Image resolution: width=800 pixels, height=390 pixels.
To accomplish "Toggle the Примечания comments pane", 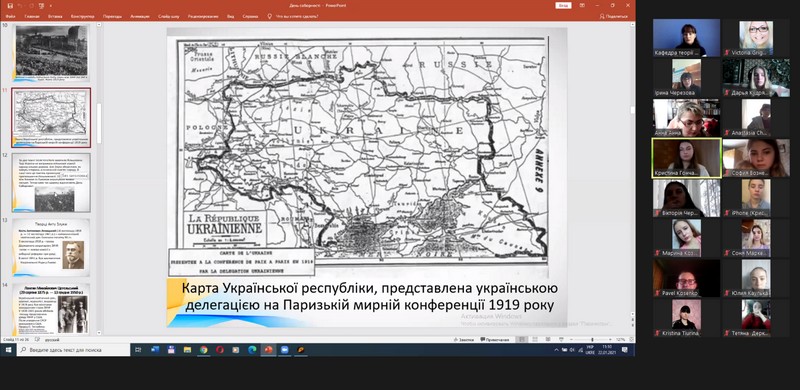I will (495, 339).
